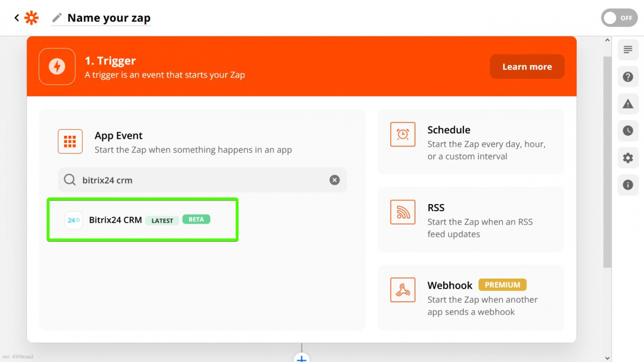Add a step with the plus button

pyautogui.click(x=301, y=358)
